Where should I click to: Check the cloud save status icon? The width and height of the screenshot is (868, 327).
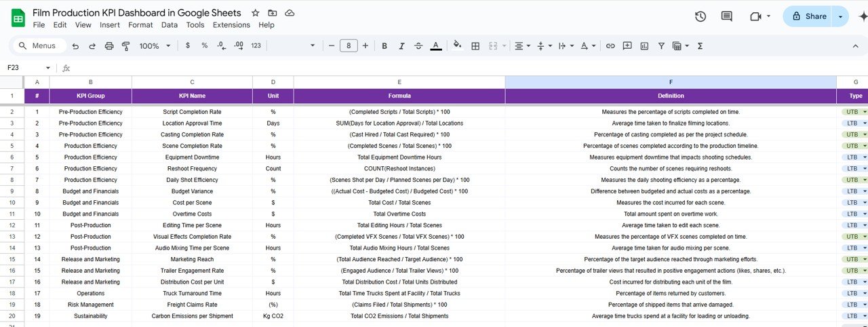pyautogui.click(x=290, y=14)
